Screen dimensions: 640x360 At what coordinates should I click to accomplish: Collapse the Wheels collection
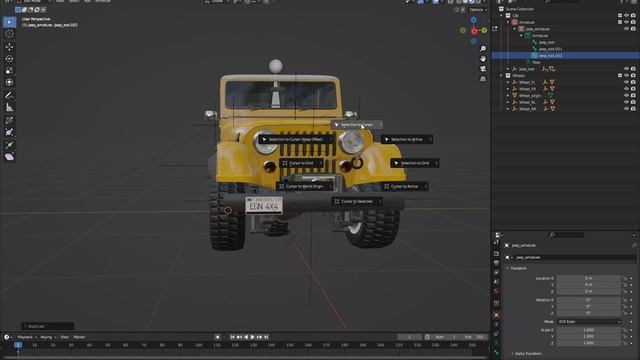coord(502,76)
